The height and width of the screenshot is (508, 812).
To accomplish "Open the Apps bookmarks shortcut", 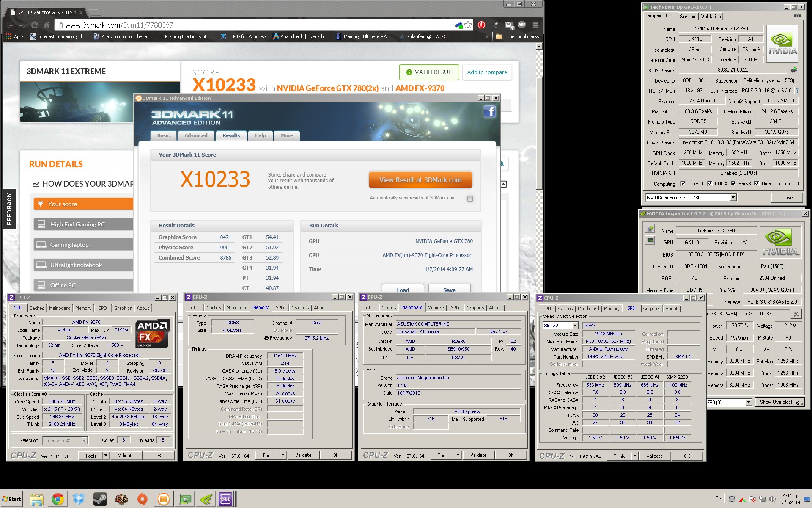I will point(15,36).
